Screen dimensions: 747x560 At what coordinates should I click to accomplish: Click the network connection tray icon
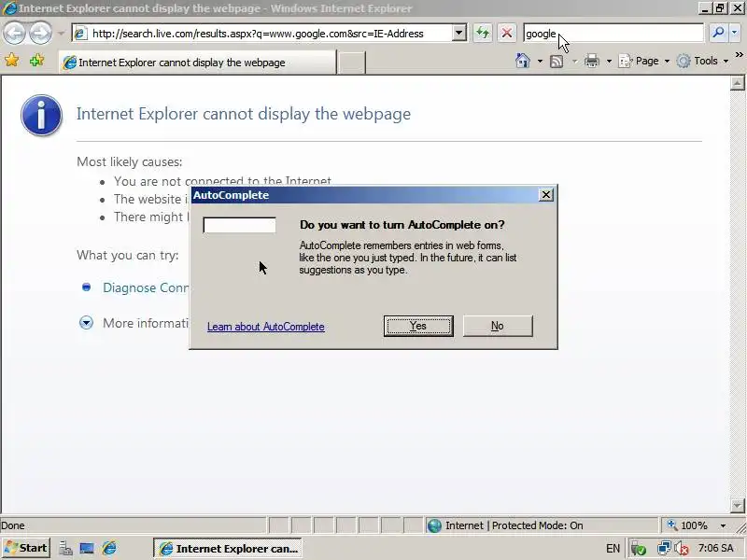point(664,548)
